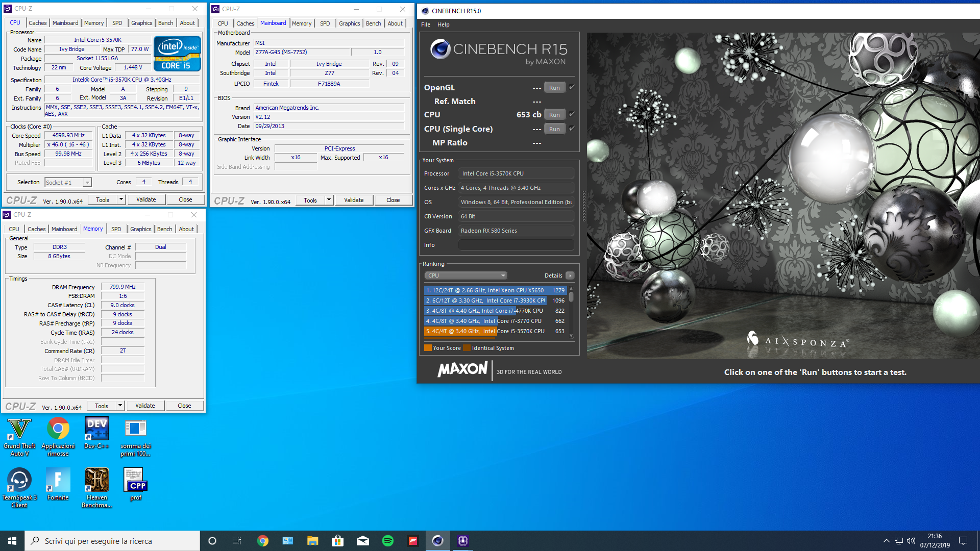Switch to Caches tab in CPU-Z CPU window
This screenshot has height=551, width=980.
pos(38,23)
